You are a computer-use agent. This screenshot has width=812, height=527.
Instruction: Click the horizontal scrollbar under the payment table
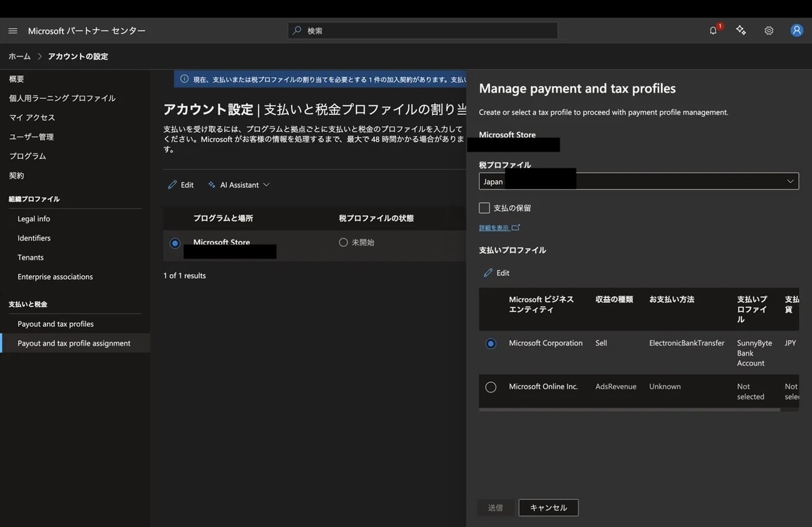pyautogui.click(x=629, y=409)
